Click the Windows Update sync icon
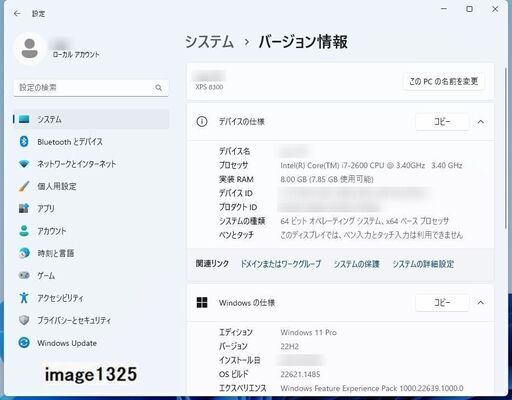The image size is (512, 400). (24, 343)
